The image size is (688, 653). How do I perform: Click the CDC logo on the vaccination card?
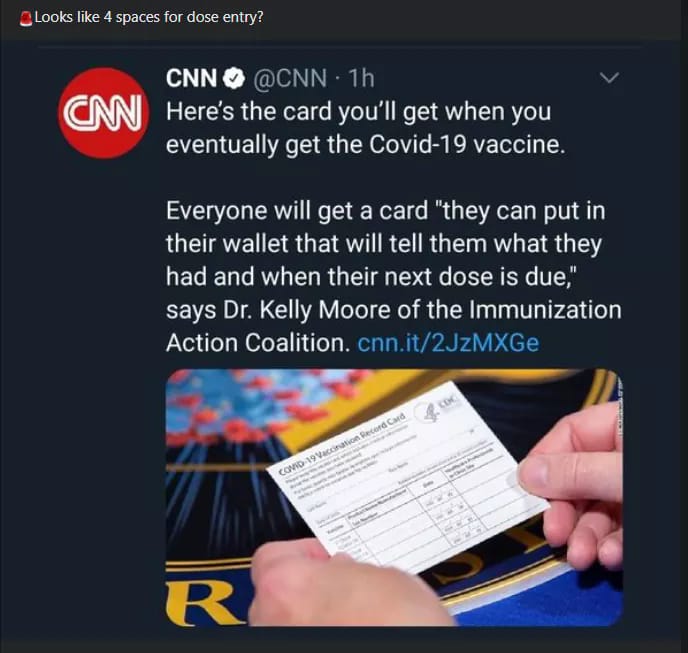(x=450, y=400)
